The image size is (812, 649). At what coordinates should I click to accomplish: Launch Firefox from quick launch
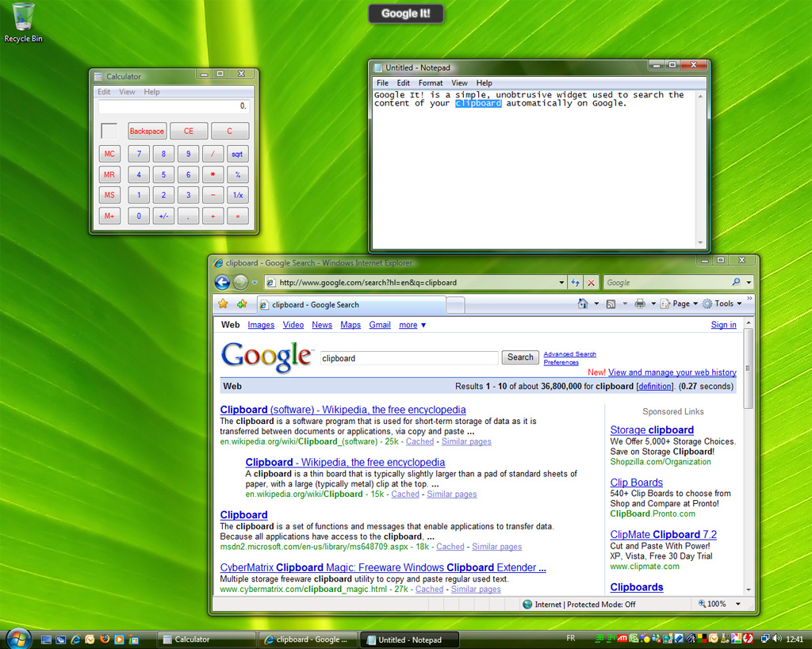coord(105,639)
